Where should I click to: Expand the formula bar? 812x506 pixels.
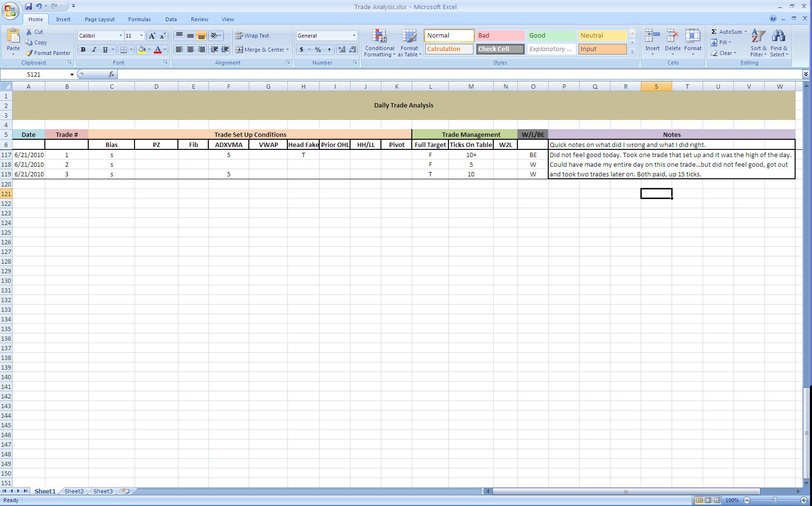coord(806,74)
